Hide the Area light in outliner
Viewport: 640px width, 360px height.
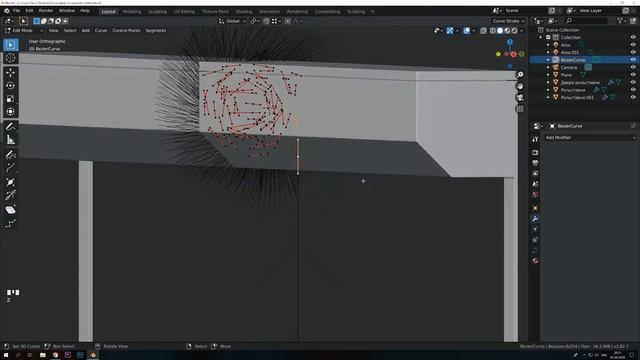click(633, 45)
